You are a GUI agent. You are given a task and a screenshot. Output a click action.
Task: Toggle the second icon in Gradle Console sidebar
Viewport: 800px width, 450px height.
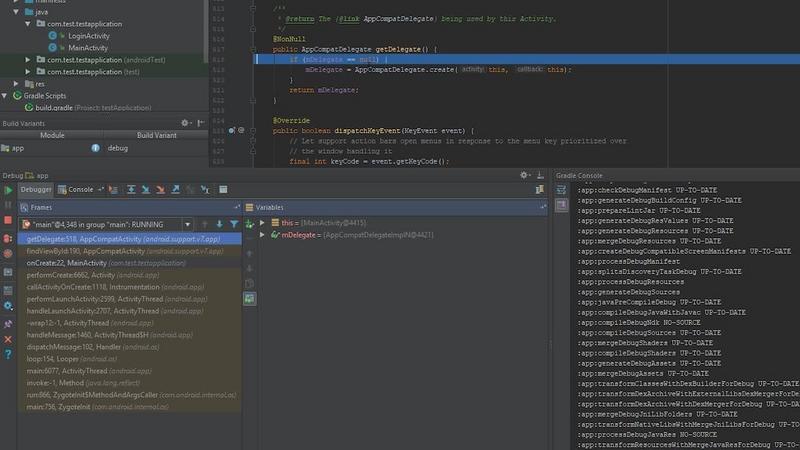point(561,205)
